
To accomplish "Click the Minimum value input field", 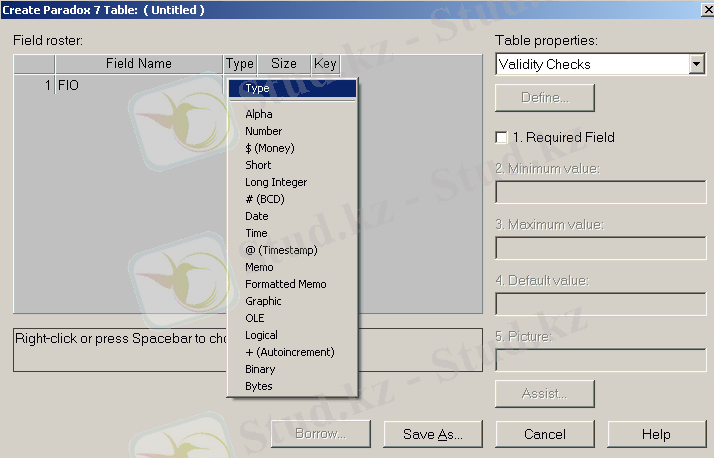I will pyautogui.click(x=601, y=192).
